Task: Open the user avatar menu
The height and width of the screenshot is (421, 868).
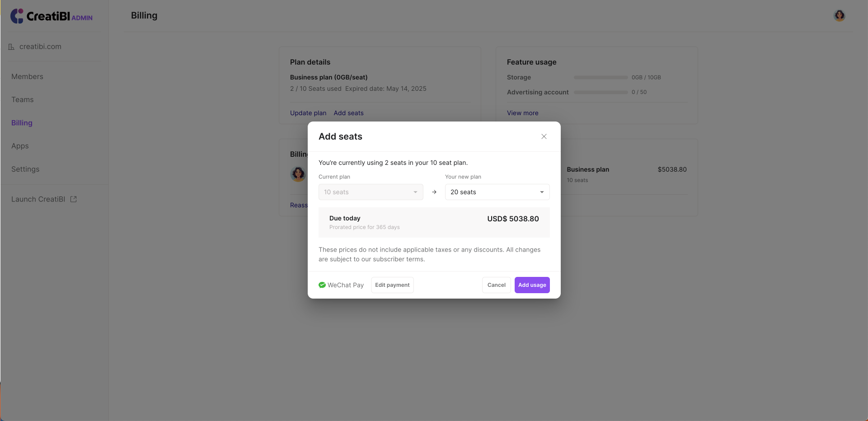Action: 839,16
